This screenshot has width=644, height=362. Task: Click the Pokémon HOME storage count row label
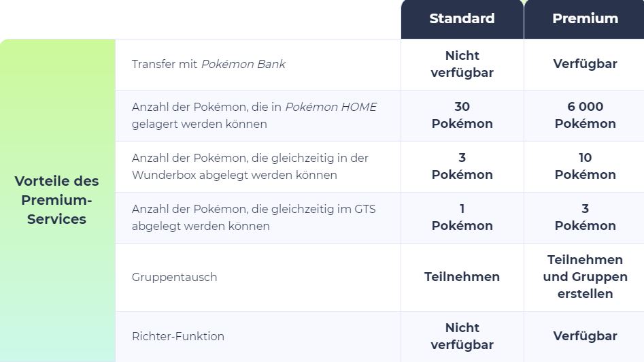254,116
